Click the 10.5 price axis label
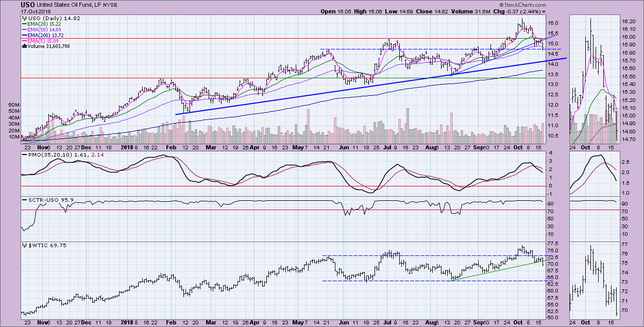This screenshot has width=644, height=327. [x=553, y=136]
